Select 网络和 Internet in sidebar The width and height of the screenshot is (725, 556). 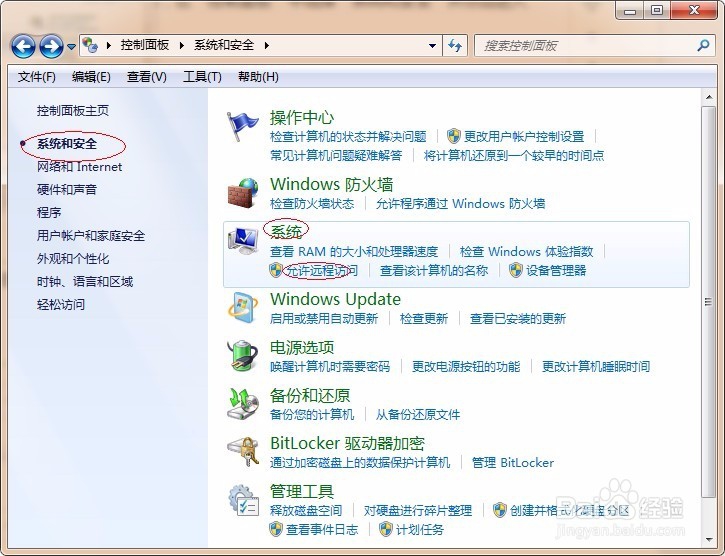pyautogui.click(x=79, y=167)
